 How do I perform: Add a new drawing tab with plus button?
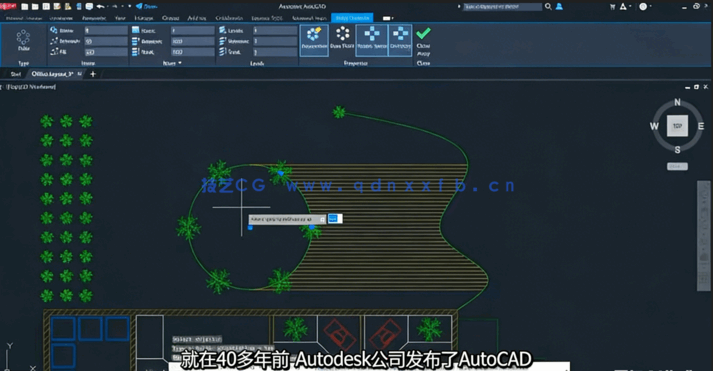(x=93, y=74)
